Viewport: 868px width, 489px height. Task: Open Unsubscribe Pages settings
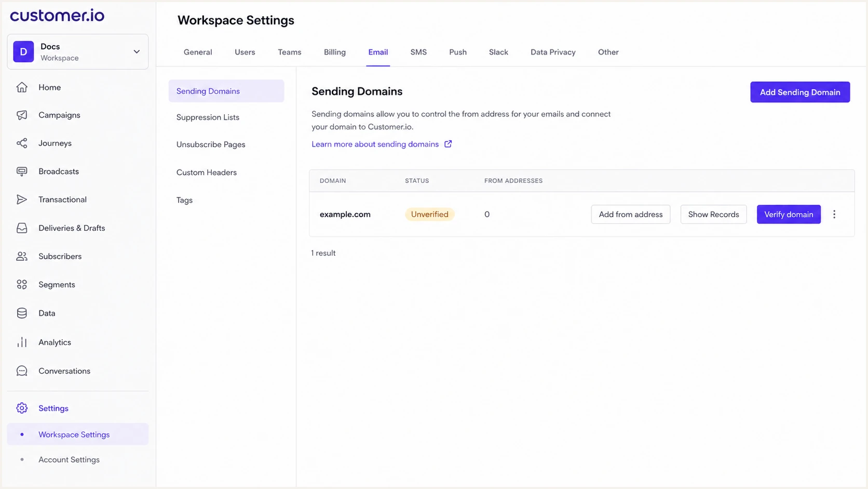click(x=211, y=144)
